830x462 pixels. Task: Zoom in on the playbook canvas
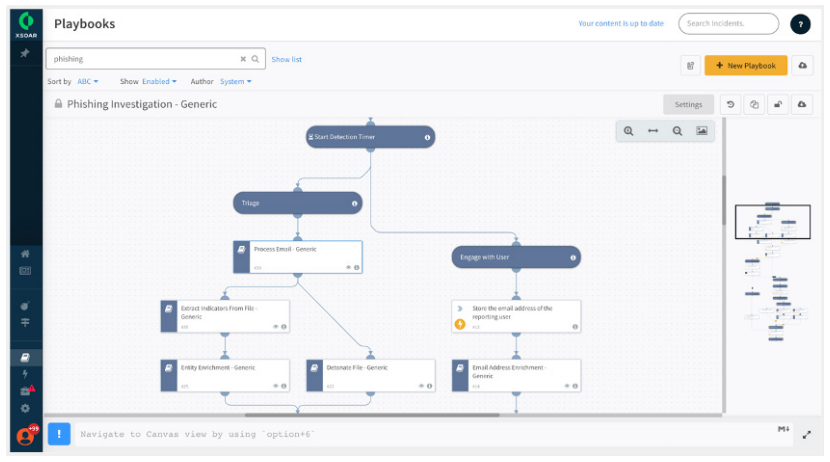coord(628,131)
